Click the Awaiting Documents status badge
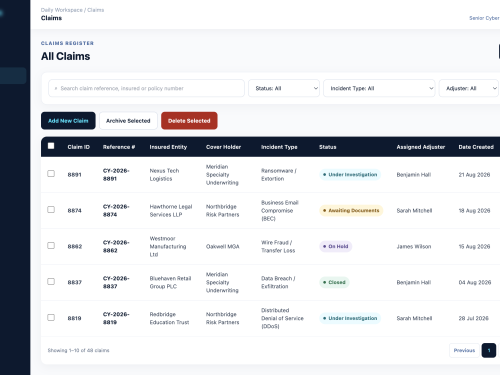 [351, 211]
